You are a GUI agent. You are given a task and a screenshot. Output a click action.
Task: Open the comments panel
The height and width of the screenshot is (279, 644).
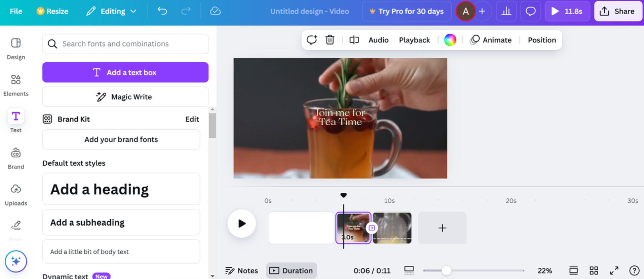coord(530,11)
